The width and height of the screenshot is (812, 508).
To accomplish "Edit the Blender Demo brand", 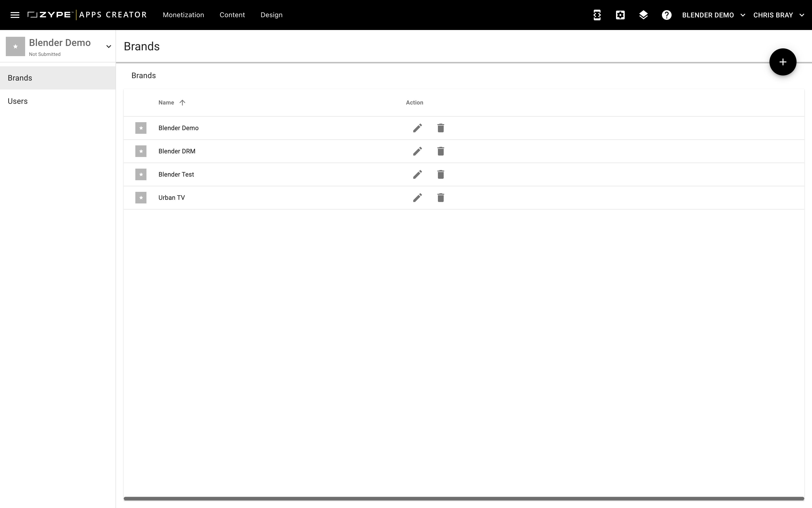I will [417, 128].
